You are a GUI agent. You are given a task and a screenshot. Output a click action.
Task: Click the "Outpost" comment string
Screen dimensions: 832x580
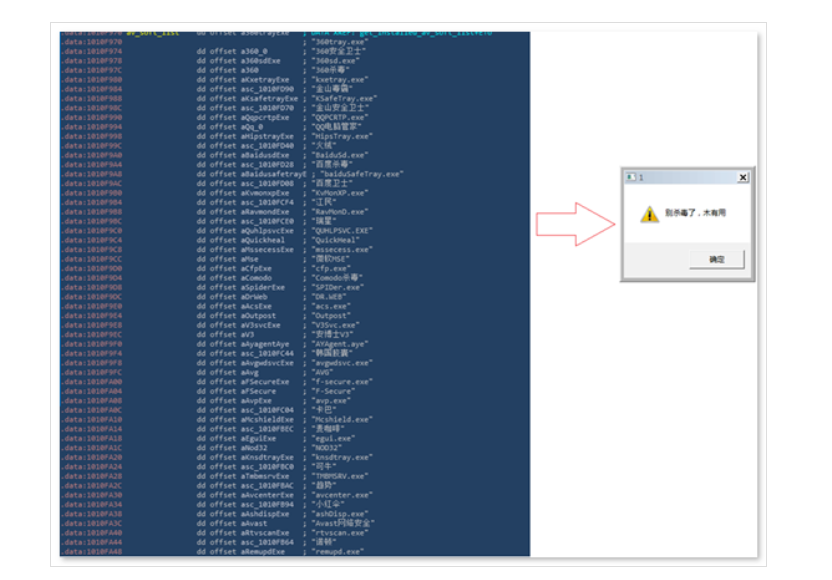click(x=331, y=316)
